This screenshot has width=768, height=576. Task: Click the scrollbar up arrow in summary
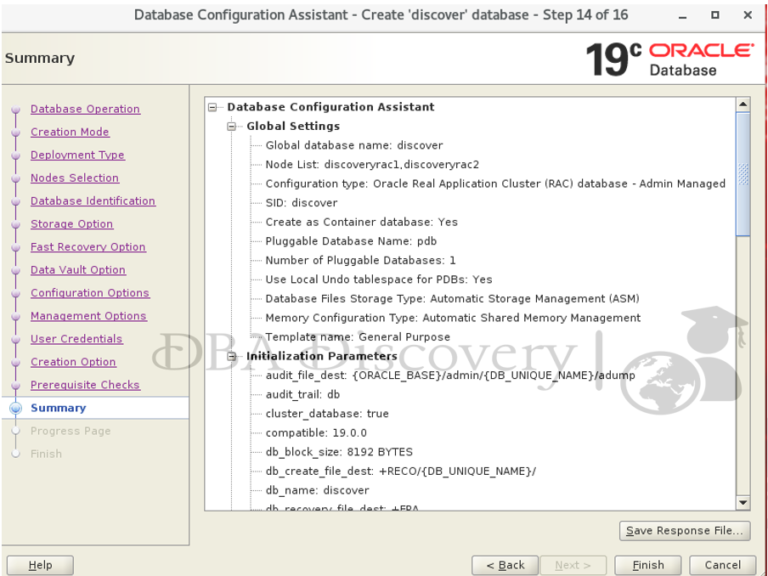coord(743,103)
